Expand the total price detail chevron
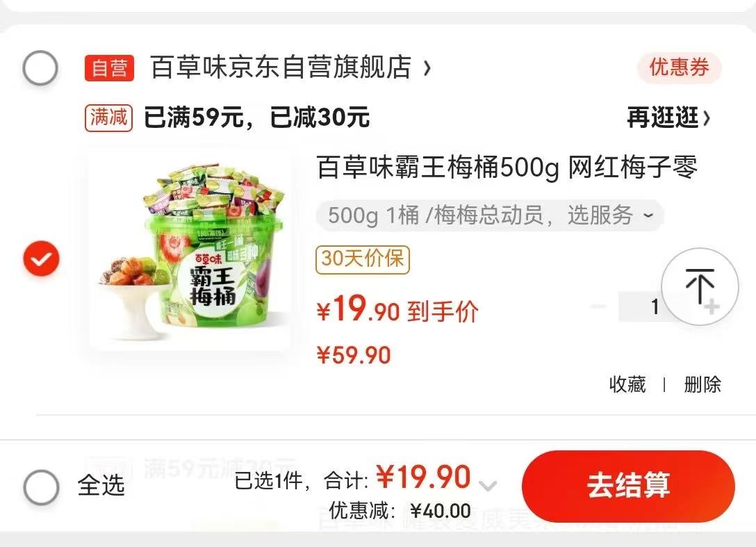 tap(488, 485)
